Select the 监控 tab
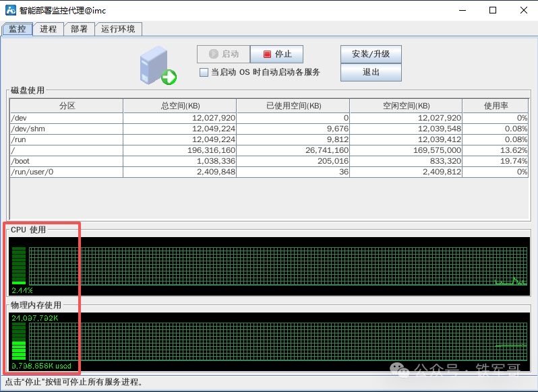This screenshot has width=538, height=392. click(x=17, y=29)
